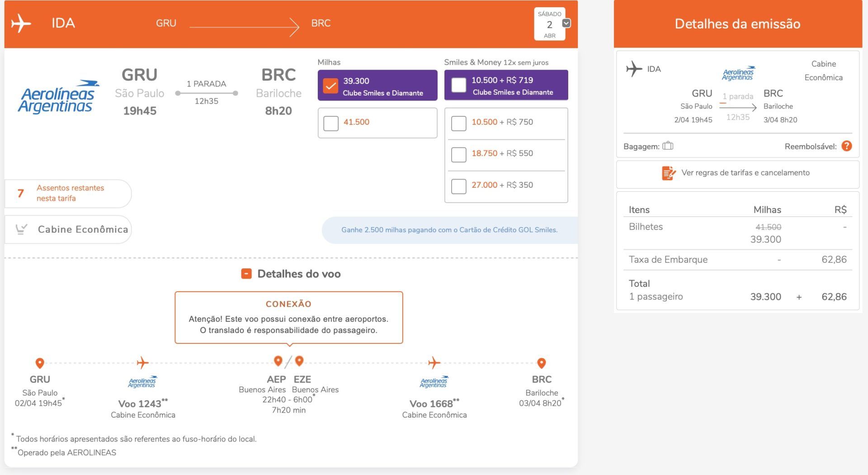Click the Total 39.300 miles value

pyautogui.click(x=766, y=297)
